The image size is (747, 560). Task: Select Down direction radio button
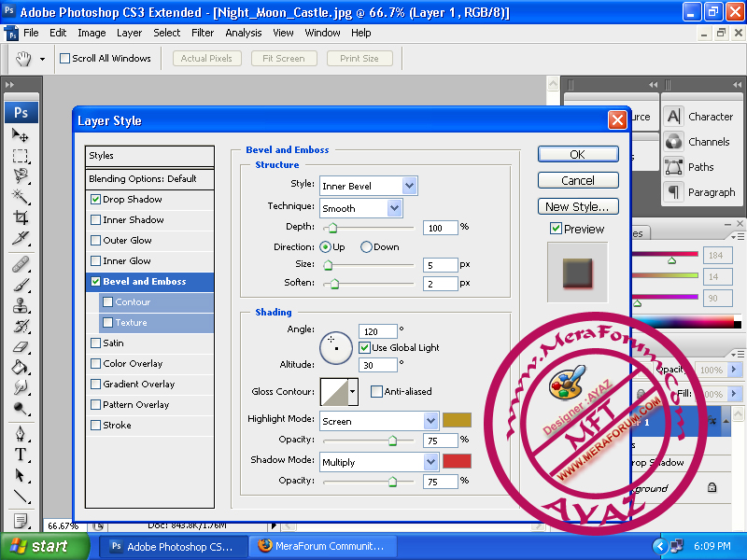366,247
